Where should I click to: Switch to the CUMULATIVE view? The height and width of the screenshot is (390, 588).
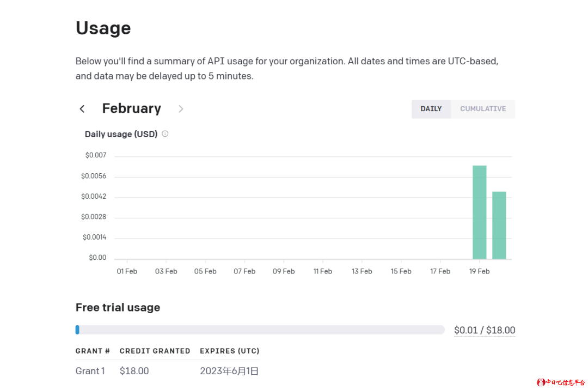pos(483,109)
